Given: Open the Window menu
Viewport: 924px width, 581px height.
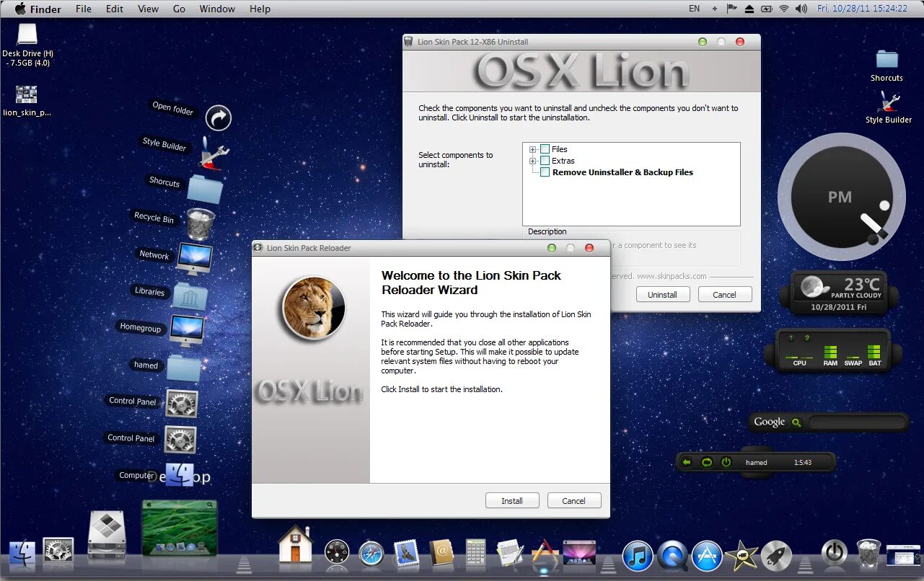Looking at the screenshot, I should tap(217, 9).
